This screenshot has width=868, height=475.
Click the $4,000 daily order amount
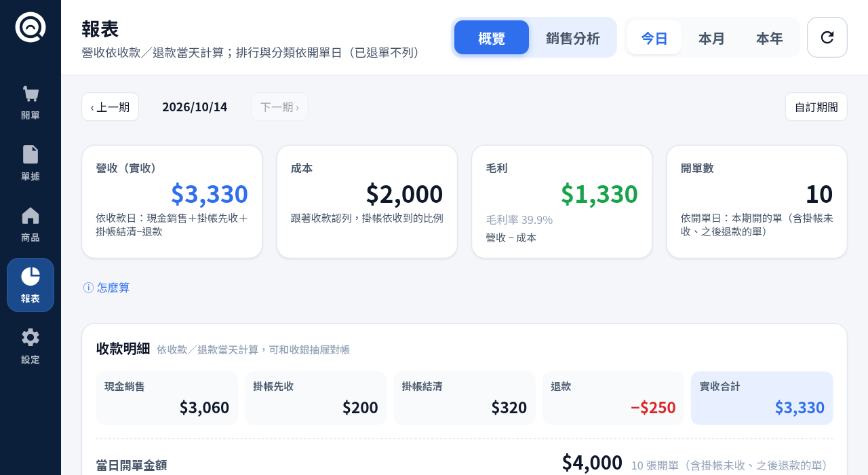(592, 463)
